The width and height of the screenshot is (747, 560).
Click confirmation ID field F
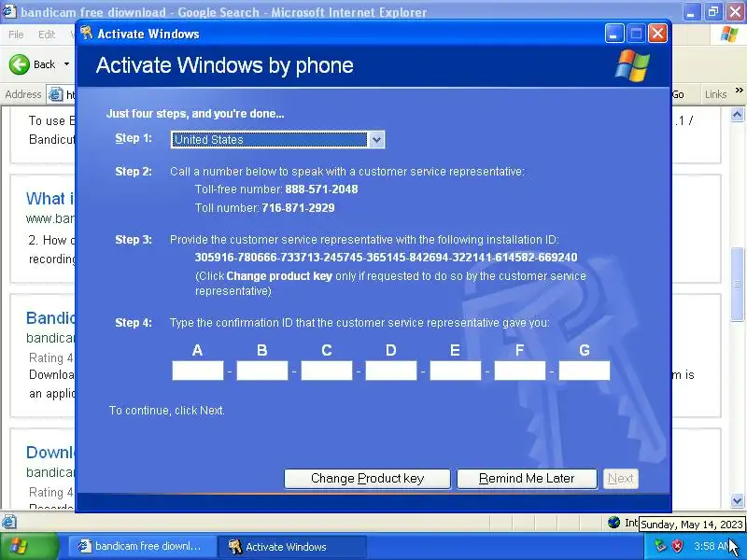pyautogui.click(x=520, y=371)
